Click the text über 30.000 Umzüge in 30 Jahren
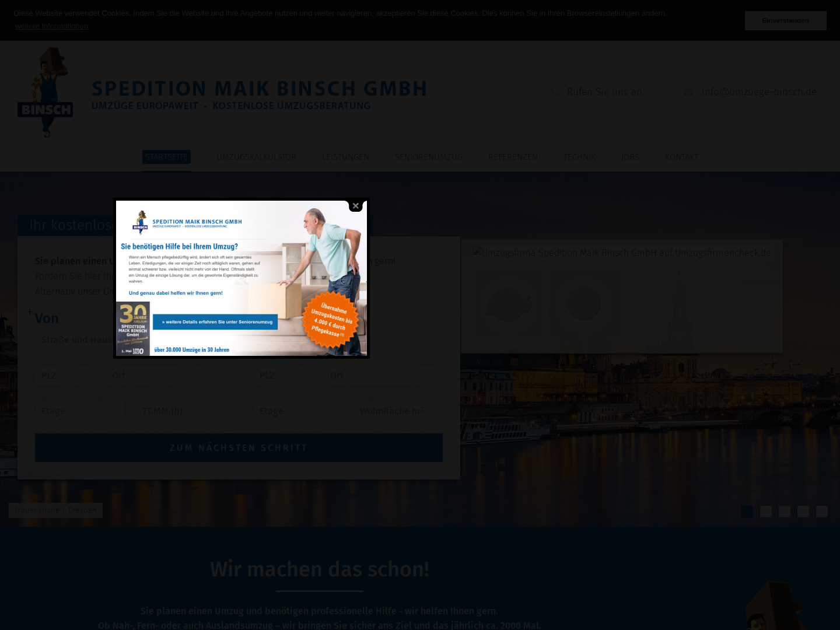840x630 pixels. [191, 349]
